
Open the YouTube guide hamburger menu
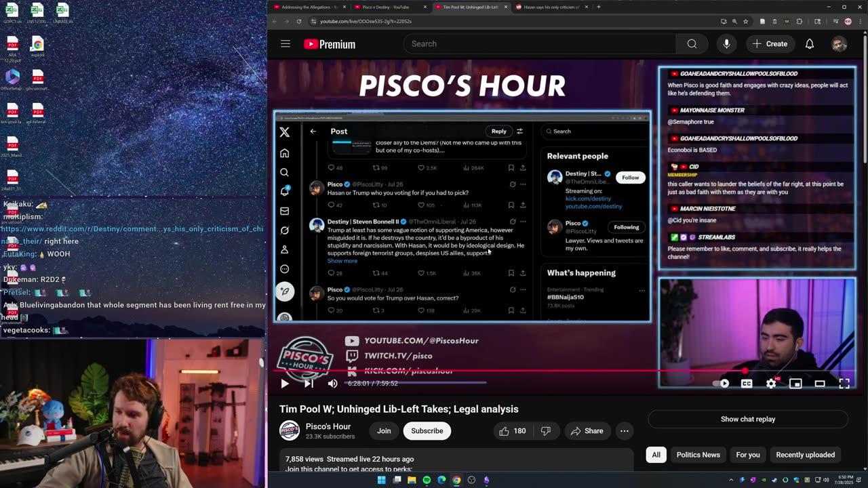[285, 44]
